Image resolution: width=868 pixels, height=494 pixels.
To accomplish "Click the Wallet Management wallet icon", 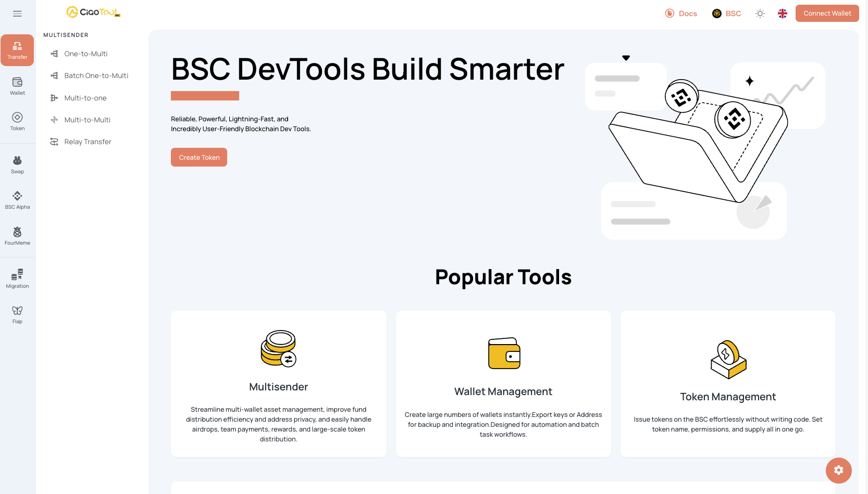I will [504, 353].
